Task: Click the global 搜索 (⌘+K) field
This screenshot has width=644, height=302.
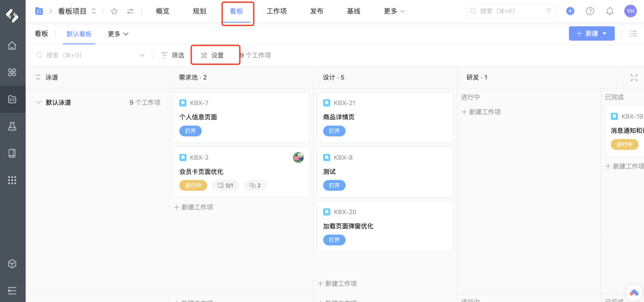Action: point(511,11)
